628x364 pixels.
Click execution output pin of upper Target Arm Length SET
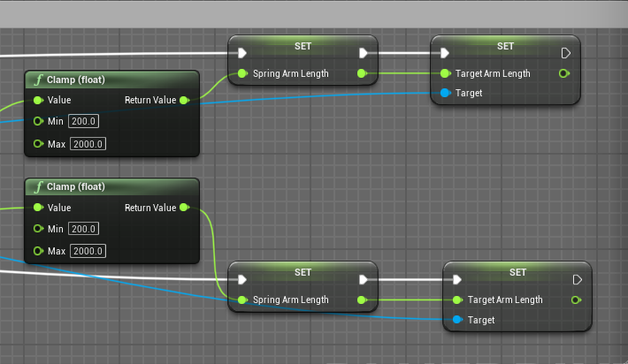pos(565,53)
